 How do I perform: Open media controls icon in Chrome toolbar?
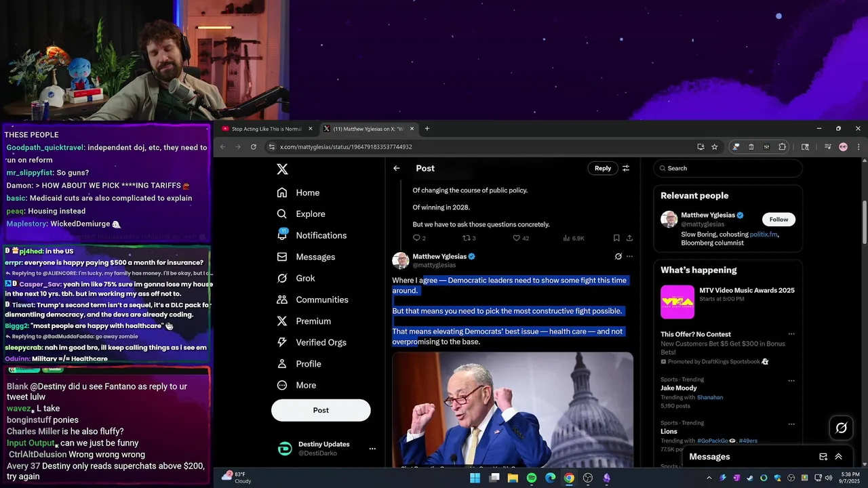pos(828,147)
